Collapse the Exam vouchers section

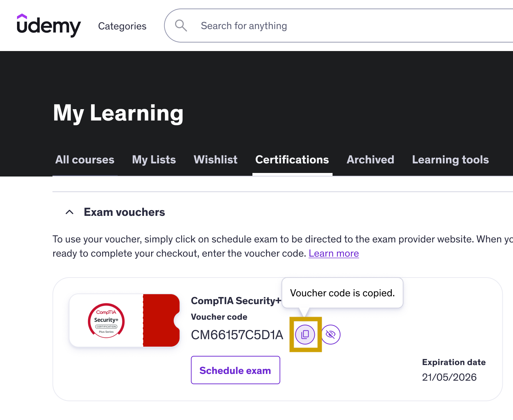tap(70, 212)
